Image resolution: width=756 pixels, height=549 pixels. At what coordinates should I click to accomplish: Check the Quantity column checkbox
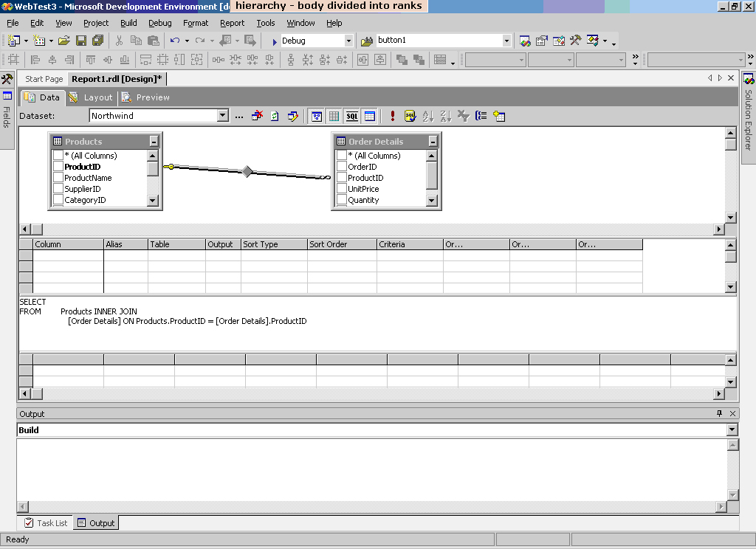(341, 199)
